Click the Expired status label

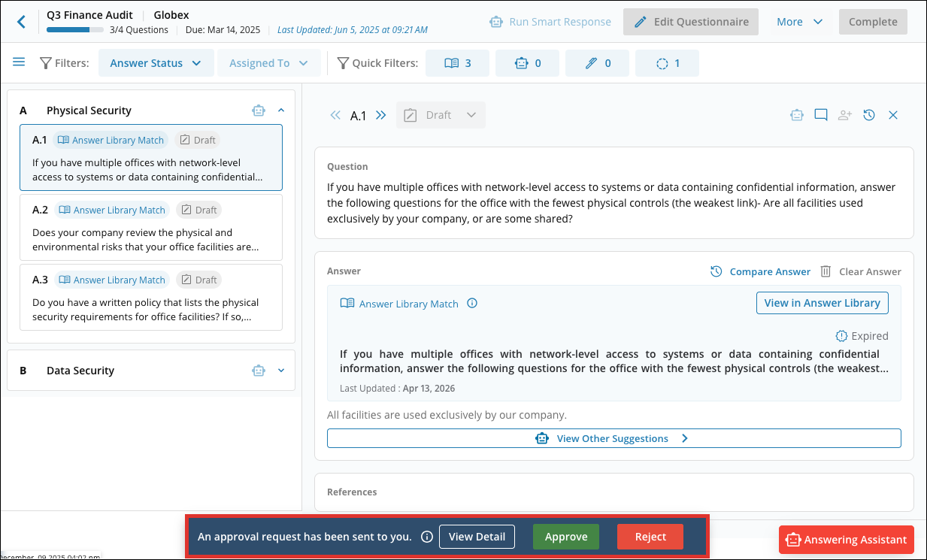pyautogui.click(x=862, y=336)
